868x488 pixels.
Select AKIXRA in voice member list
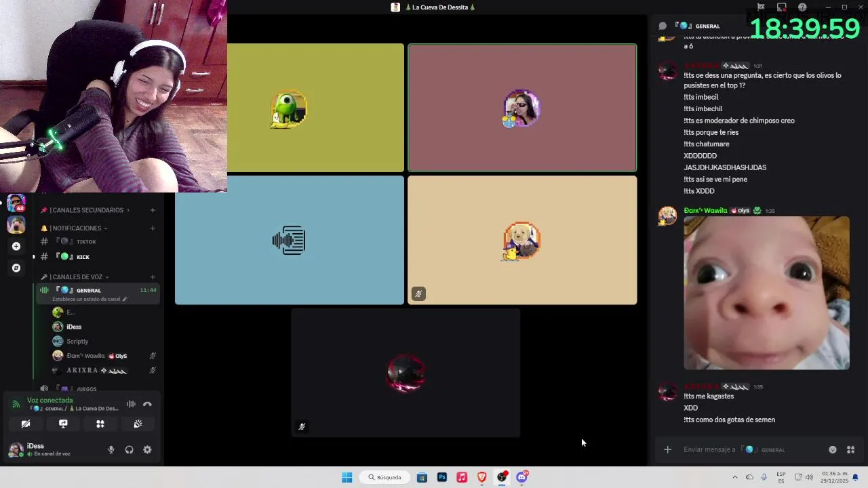pos(104,371)
